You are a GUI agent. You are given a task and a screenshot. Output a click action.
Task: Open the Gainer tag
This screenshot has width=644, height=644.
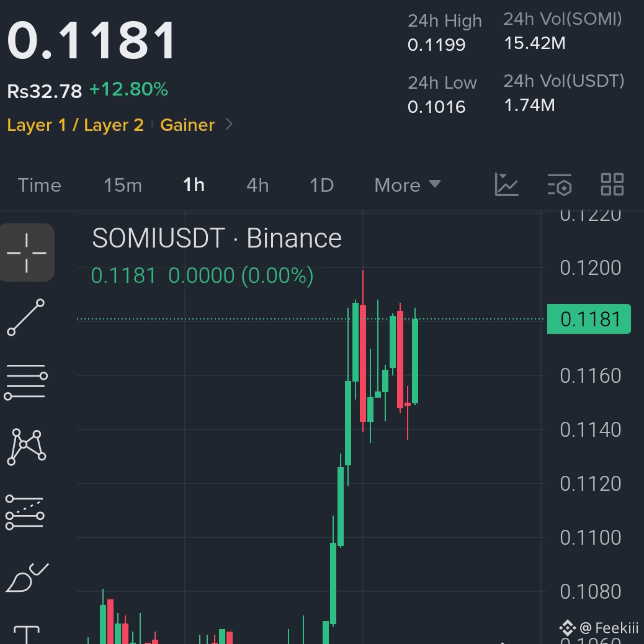click(x=187, y=125)
